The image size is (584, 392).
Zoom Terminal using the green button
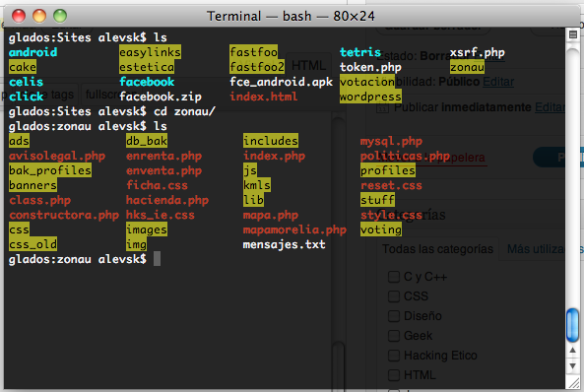(x=60, y=16)
